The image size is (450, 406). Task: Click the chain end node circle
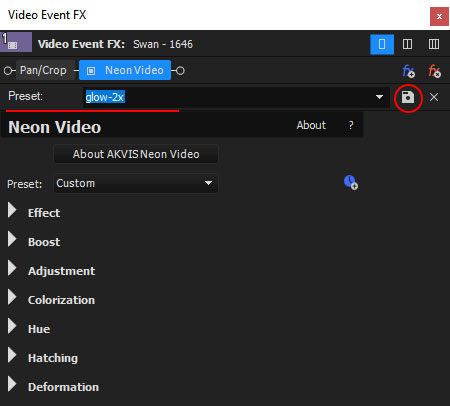tap(180, 71)
